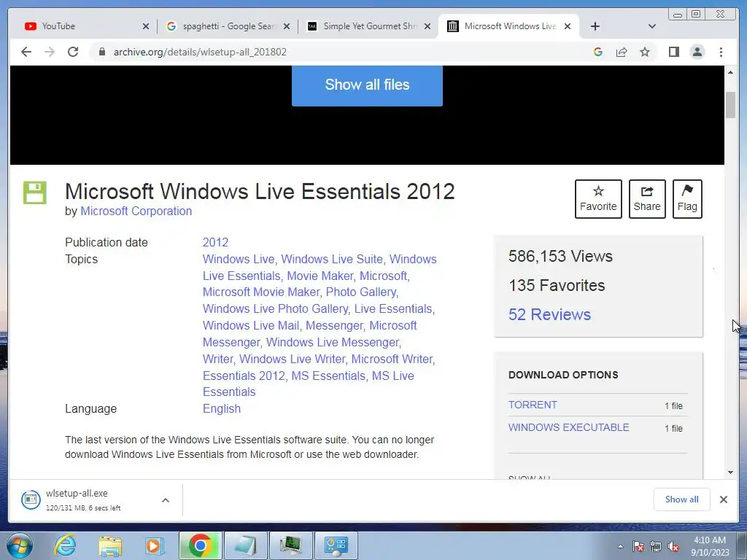Expand the wlsetup-all.exe download options chevron

coord(166,500)
